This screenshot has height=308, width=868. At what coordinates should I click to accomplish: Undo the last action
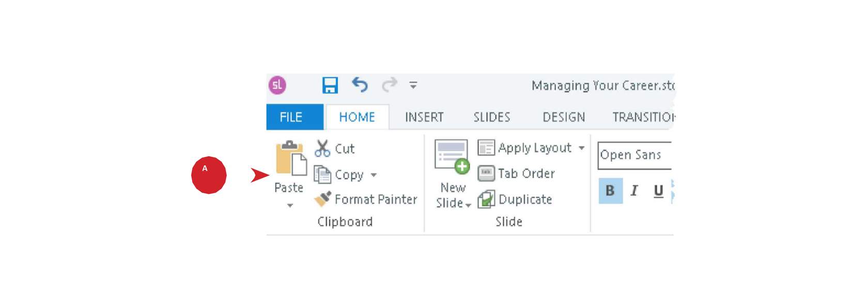coord(360,84)
